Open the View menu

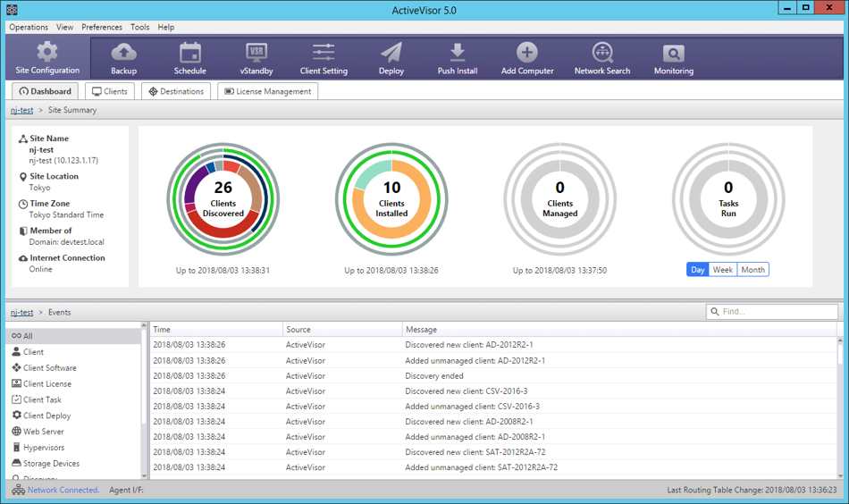[64, 27]
